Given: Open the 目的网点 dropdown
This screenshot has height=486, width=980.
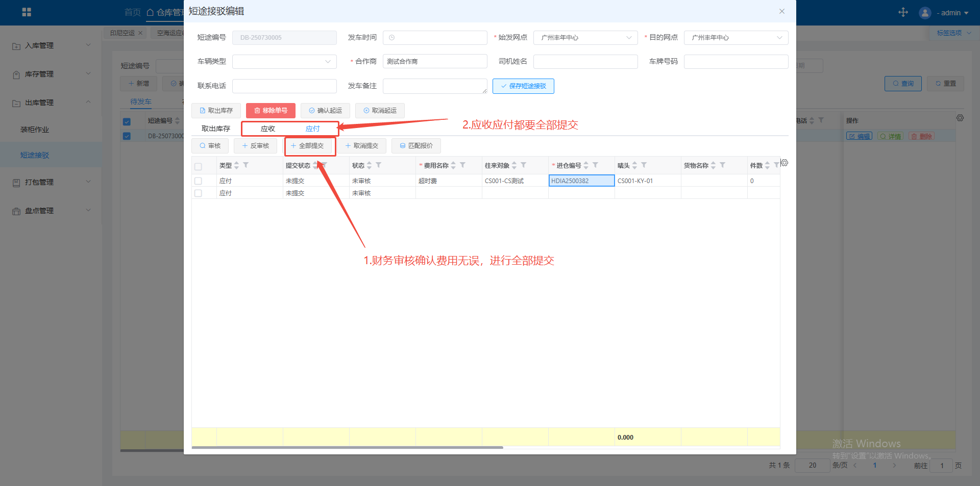Looking at the screenshot, I should point(736,38).
